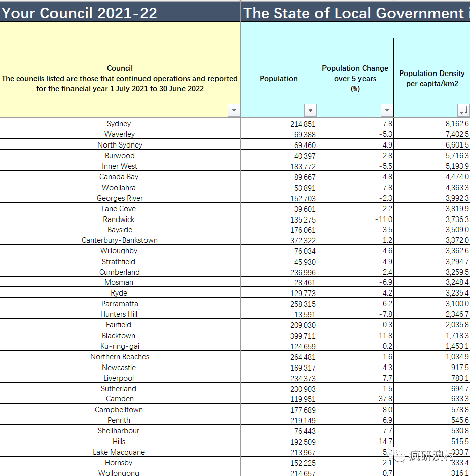Select the Randwick council cell
Viewport: 470px width, 476px height.
point(120,219)
